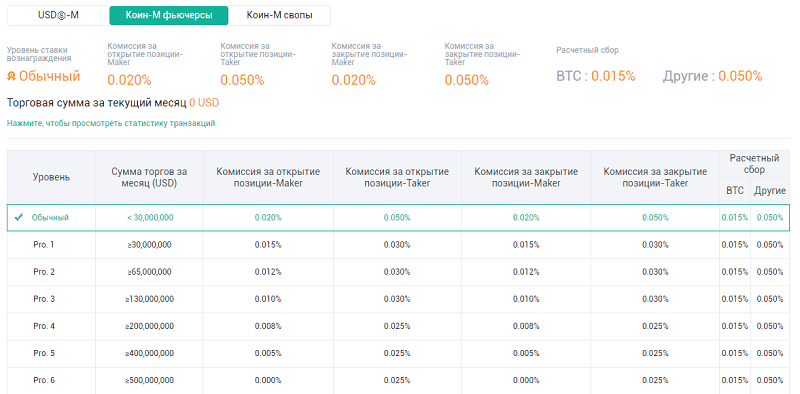Click Pro. 1 opening Maker fee 0.015%
Screen dimensions: 800x394
pyautogui.click(x=268, y=244)
